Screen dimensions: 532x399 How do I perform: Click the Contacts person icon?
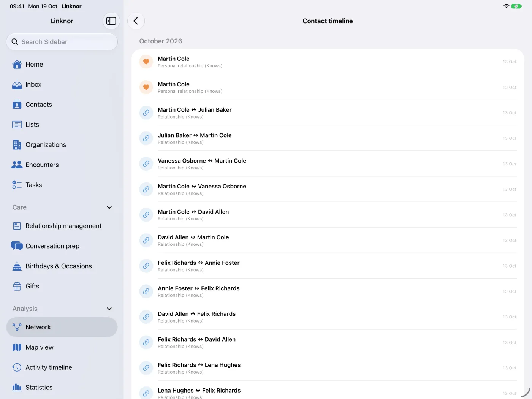point(17,104)
